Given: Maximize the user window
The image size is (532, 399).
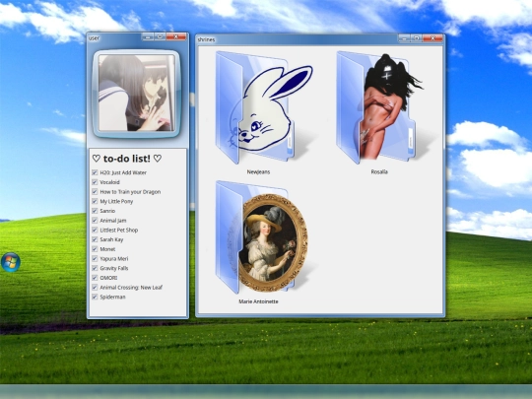Looking at the screenshot, I should tap(161, 36).
